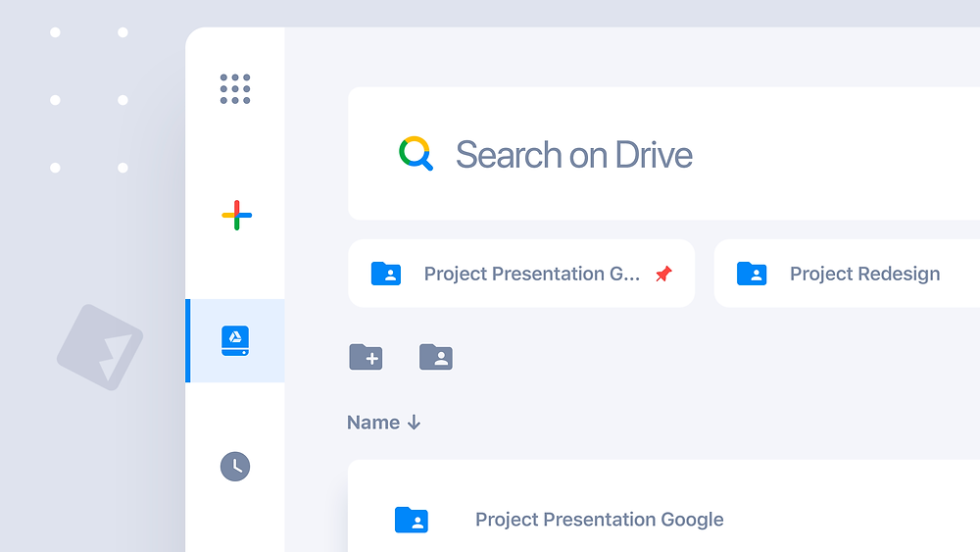Click the folder icon on the Project Presentation G... card

point(386,274)
